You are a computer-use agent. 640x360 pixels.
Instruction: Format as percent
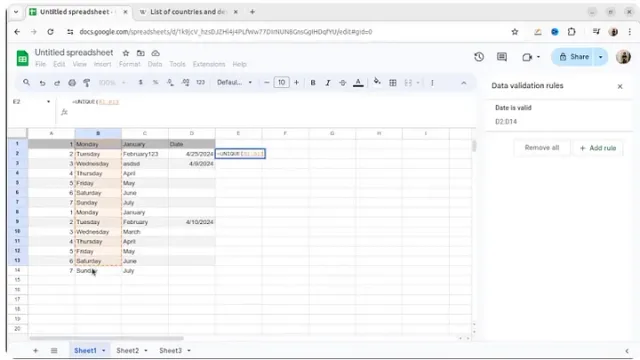click(155, 82)
